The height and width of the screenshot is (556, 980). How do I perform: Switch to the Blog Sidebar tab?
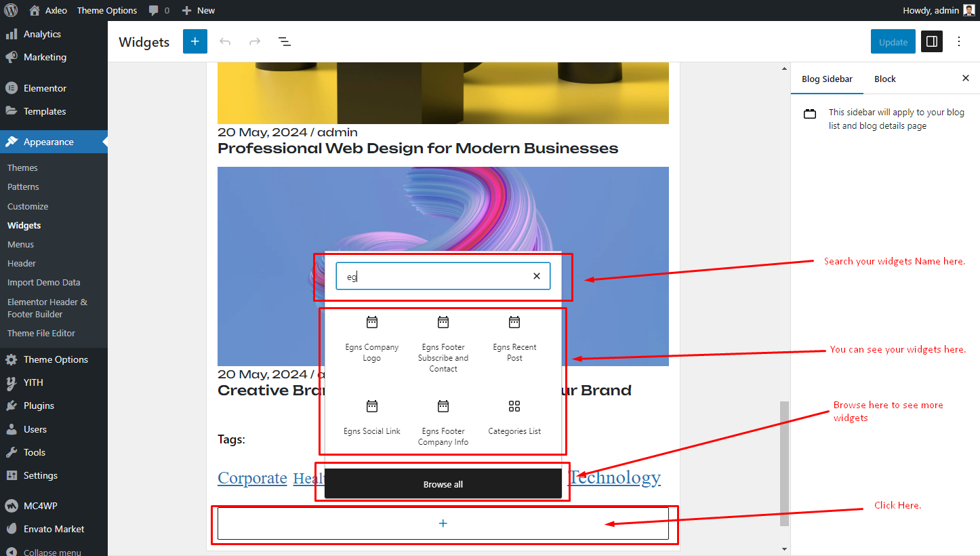click(827, 79)
